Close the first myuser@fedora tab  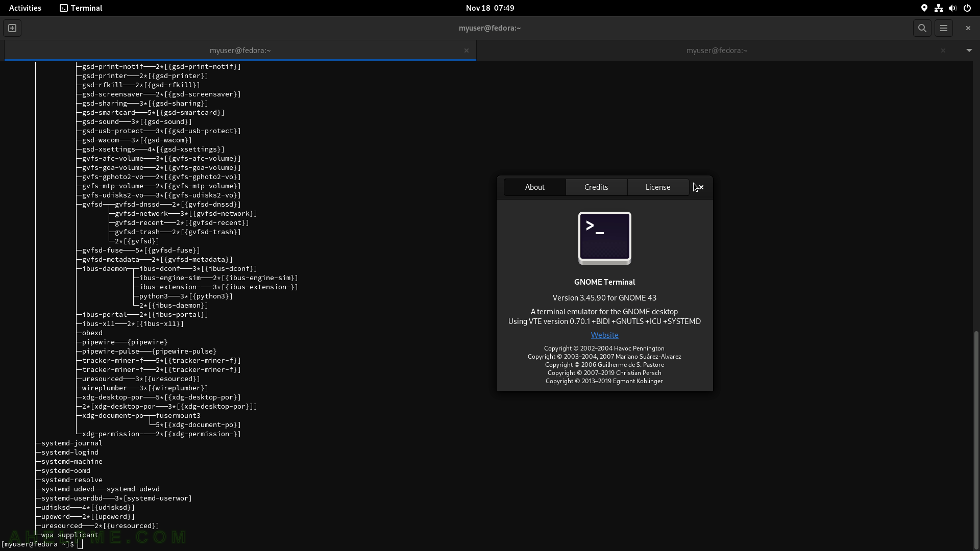(x=466, y=51)
